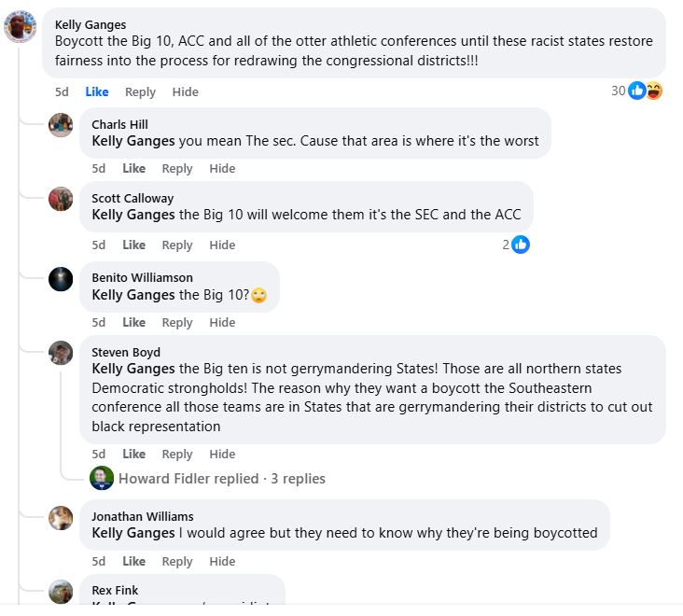Screen dimensions: 683x616
Task: Open Kelly Ganges' profile picture
Action: (x=20, y=26)
